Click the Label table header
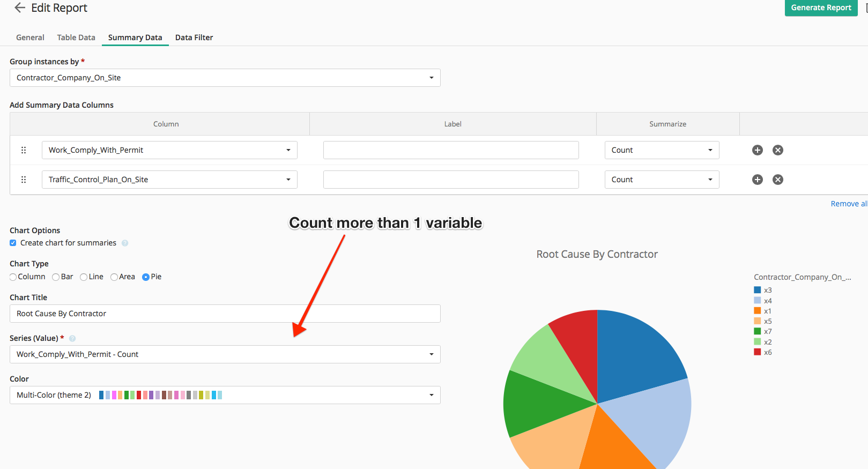 click(x=452, y=124)
